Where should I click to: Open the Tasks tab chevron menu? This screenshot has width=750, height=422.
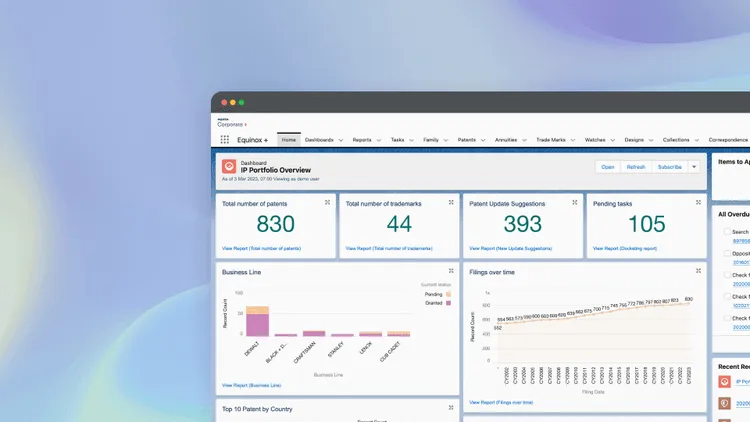click(411, 140)
